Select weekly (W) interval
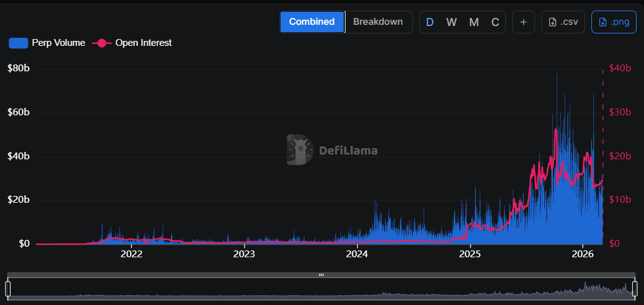The image size is (644, 305). 451,22
